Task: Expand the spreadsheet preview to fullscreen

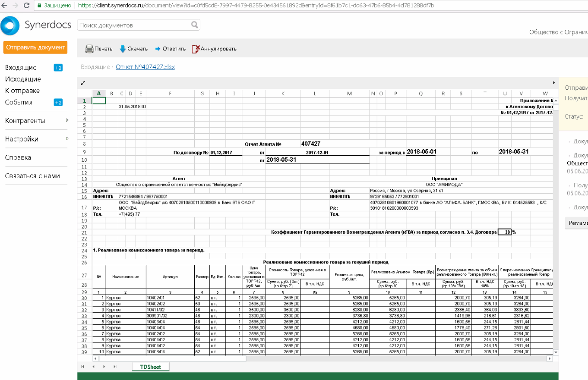Action: 83,83
